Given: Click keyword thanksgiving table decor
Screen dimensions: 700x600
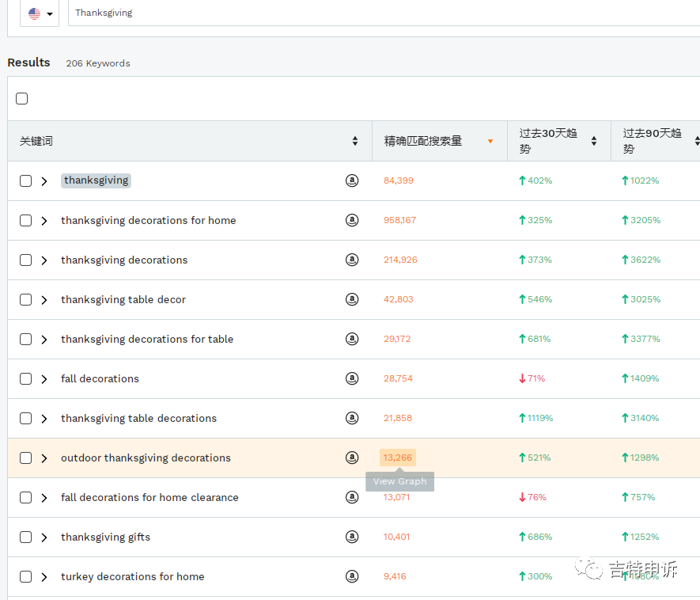Looking at the screenshot, I should (x=123, y=299).
